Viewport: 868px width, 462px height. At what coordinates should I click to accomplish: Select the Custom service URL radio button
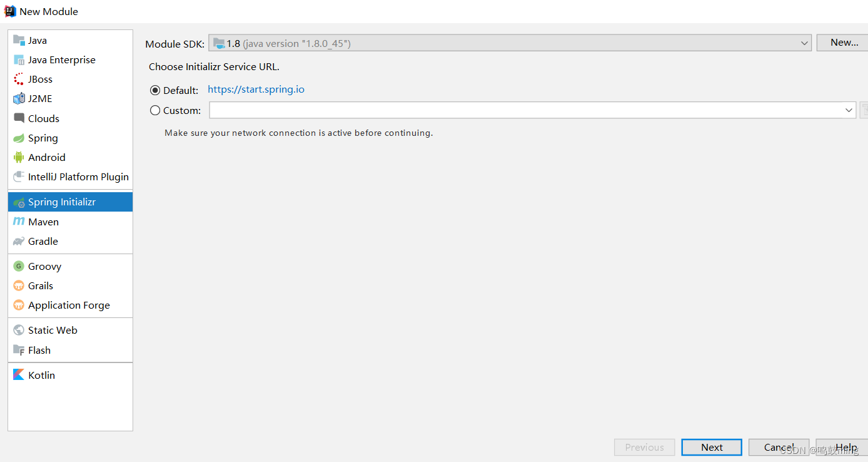coord(155,110)
